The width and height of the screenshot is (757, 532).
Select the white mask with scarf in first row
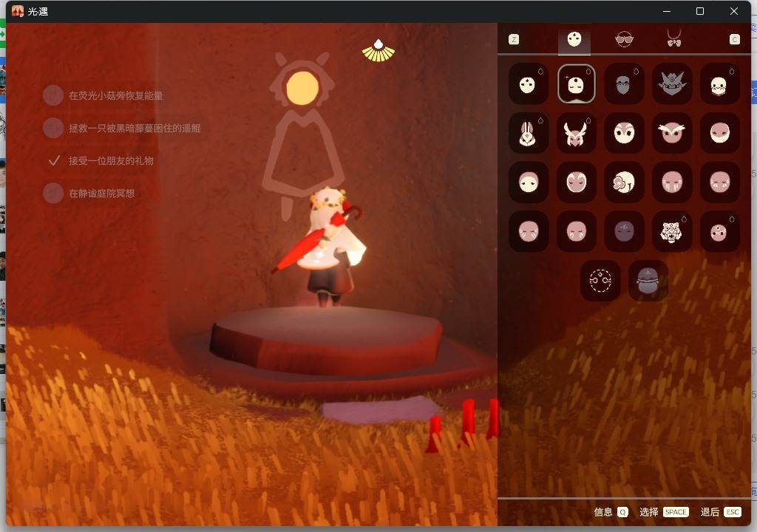tap(719, 83)
